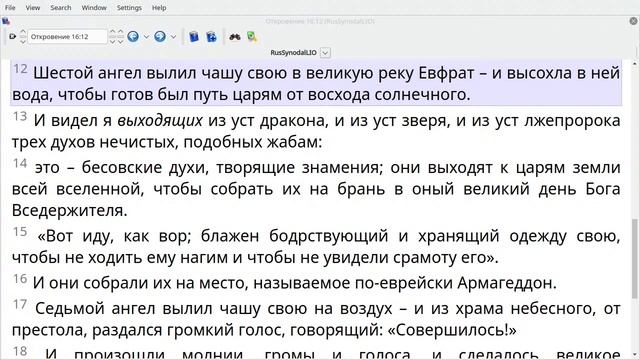Click verse number 15
The width and height of the screenshot is (640, 360).
point(20,231)
